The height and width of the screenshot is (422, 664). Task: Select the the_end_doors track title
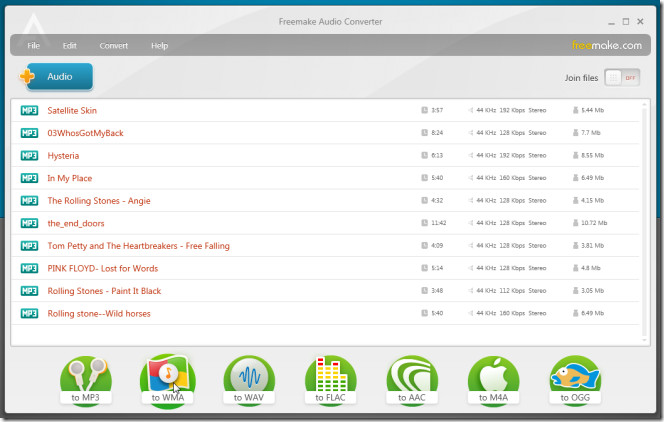coord(76,223)
